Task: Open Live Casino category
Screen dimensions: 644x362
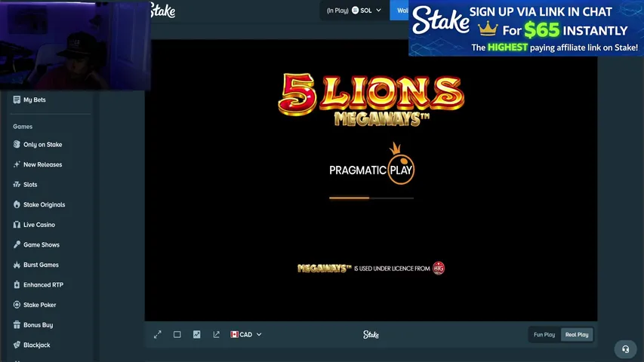Action: click(39, 225)
